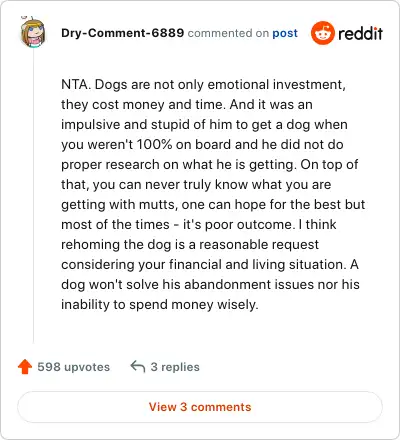Viewport: 400px width, 440px height.
Task: Click the '3 replies' label
Action: click(x=175, y=367)
